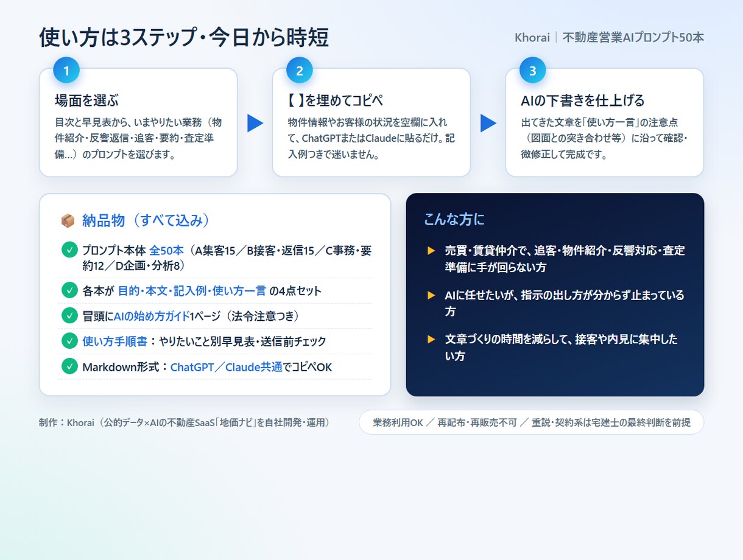
Task: Click the checkmark beside 冒頭にAIの始め方ガイド
Action: (x=69, y=316)
